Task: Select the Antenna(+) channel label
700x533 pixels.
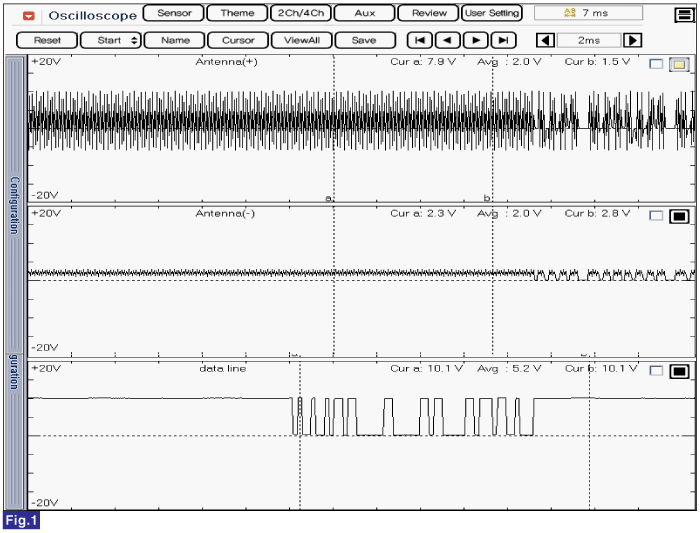Action: tap(226, 62)
